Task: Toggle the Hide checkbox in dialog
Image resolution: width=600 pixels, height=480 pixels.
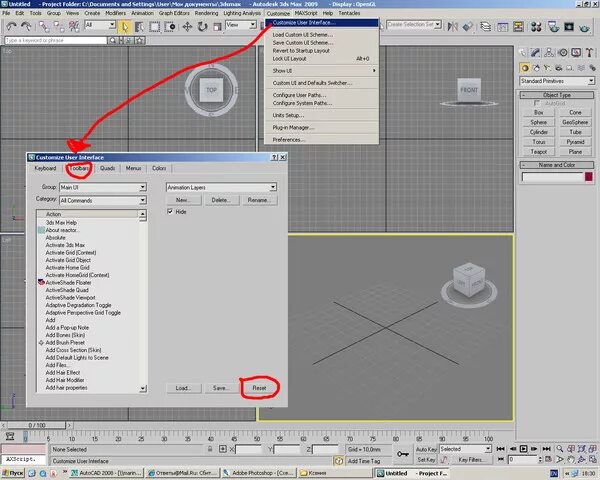Action: (x=170, y=211)
